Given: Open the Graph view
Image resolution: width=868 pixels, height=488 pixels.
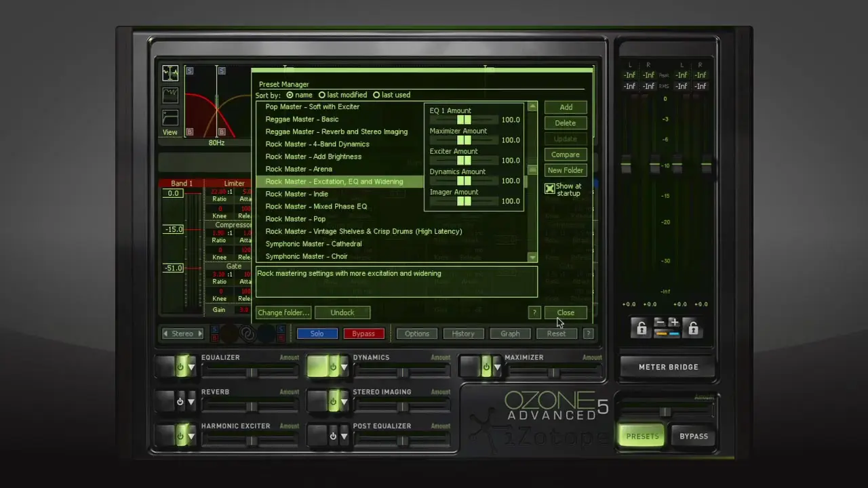Looking at the screenshot, I should click(x=510, y=333).
